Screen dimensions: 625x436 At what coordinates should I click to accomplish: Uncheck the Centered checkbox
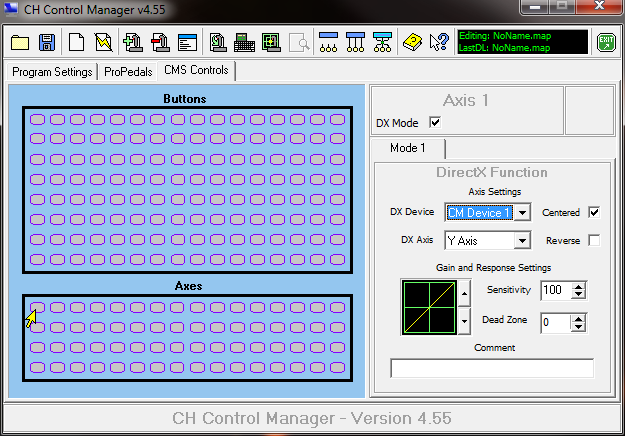click(594, 212)
